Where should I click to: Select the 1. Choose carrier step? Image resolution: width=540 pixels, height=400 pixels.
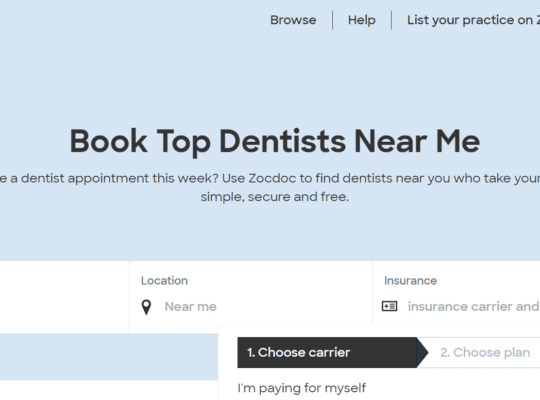(x=327, y=352)
